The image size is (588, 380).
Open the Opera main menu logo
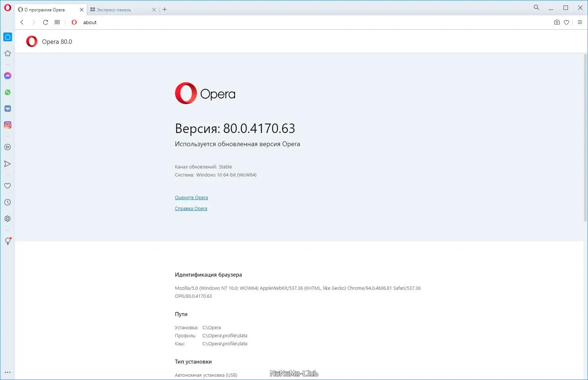pyautogui.click(x=7, y=8)
